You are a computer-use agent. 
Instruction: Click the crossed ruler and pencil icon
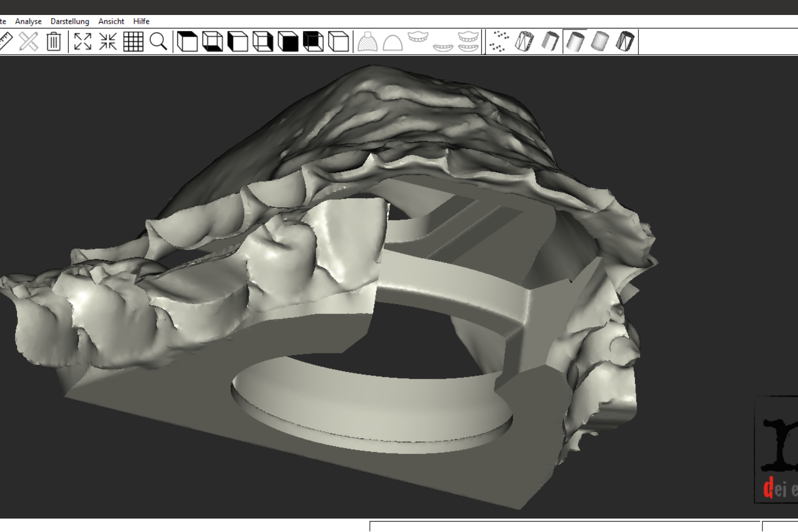tap(28, 41)
